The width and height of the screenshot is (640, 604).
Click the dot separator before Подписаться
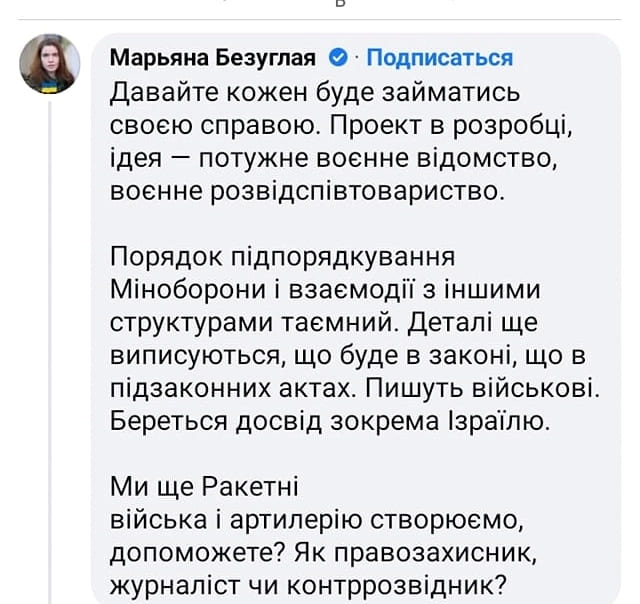[x=356, y=58]
